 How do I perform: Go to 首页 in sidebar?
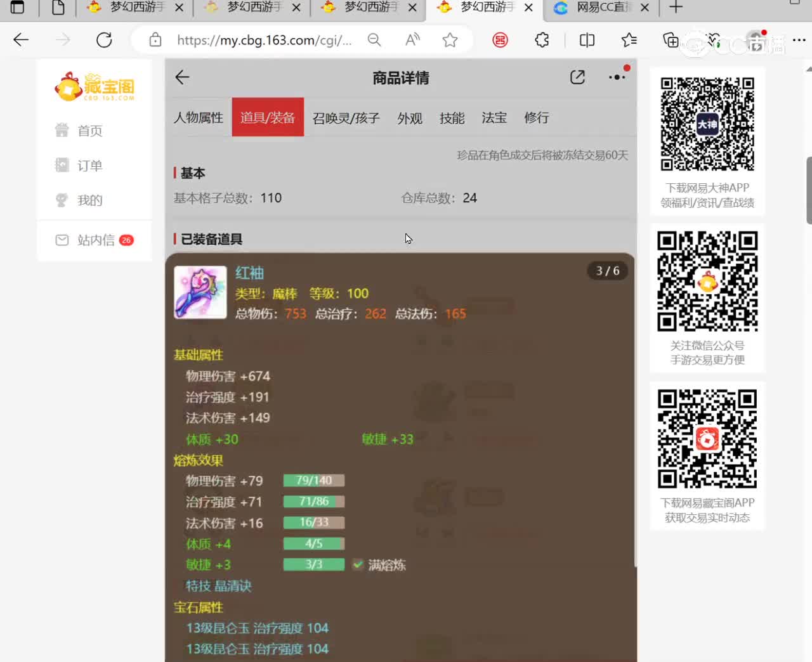89,131
